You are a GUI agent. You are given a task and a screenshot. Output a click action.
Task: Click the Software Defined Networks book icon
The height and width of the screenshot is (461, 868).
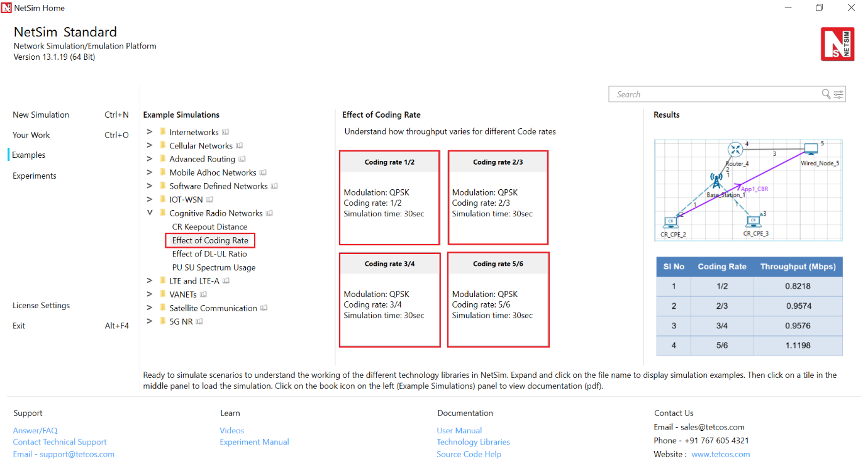(275, 186)
